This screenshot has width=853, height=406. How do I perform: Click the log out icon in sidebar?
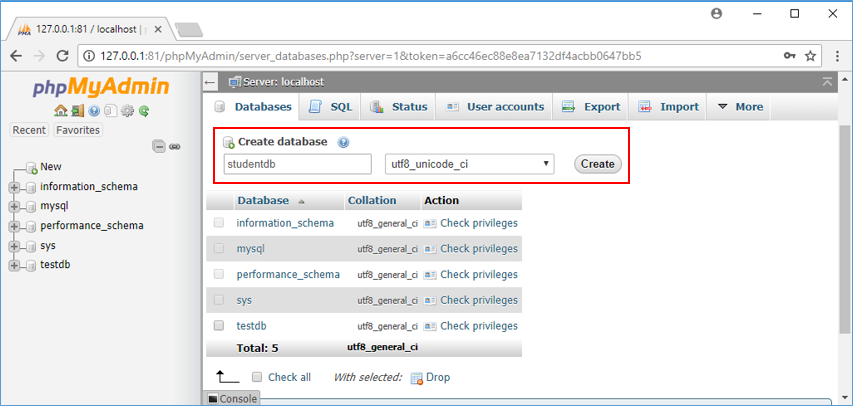[x=77, y=111]
